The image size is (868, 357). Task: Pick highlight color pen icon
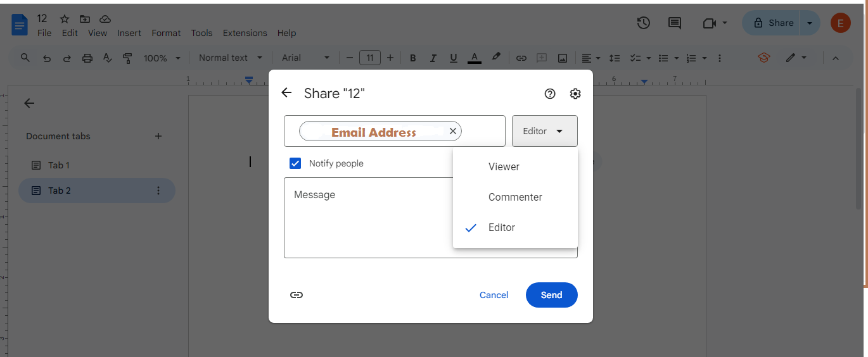click(x=496, y=57)
